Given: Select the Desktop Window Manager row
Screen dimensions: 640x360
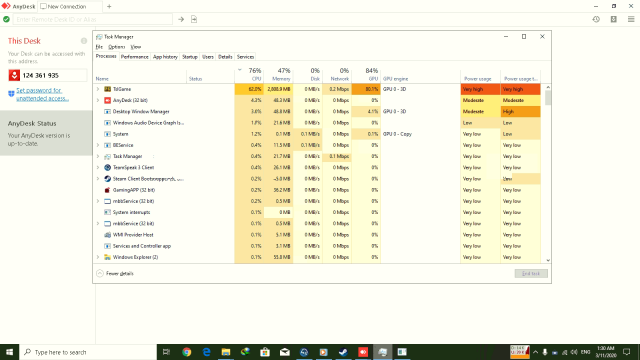Looking at the screenshot, I should [318, 111].
